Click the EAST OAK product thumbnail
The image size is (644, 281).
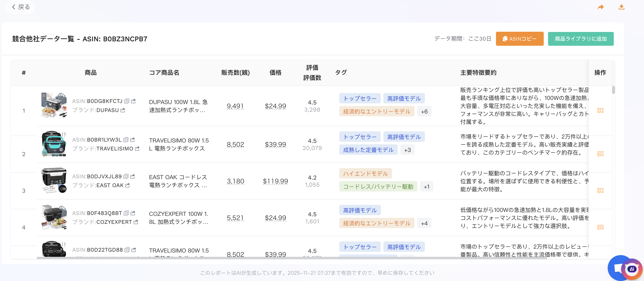coord(54,180)
